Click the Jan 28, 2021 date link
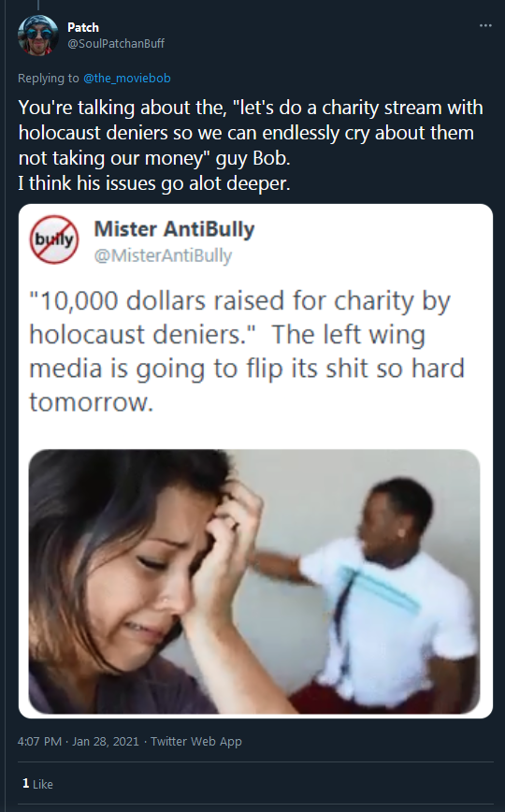Screen dimensions: 505x812 pyautogui.click(x=105, y=742)
